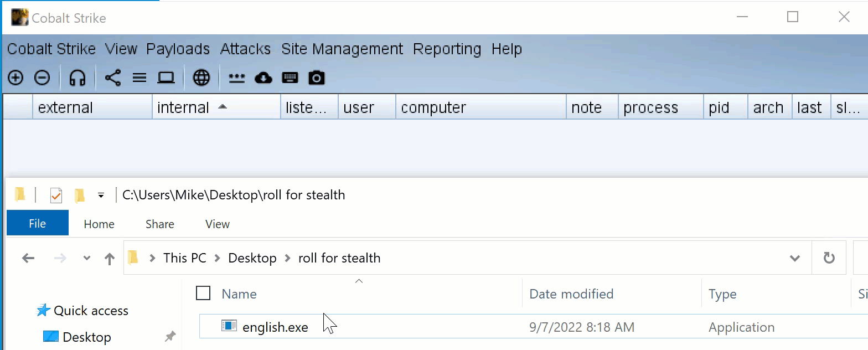Click the pin icon beside Desktop
The width and height of the screenshot is (868, 350).
click(170, 337)
